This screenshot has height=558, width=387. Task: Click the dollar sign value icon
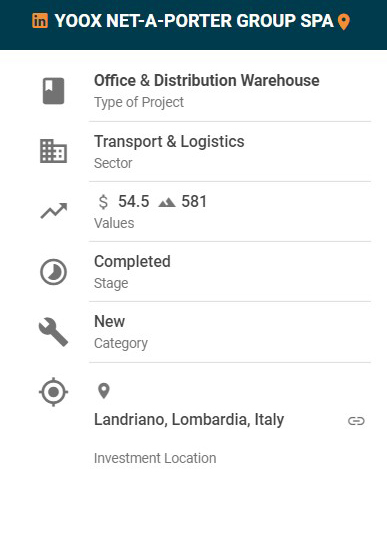103,202
